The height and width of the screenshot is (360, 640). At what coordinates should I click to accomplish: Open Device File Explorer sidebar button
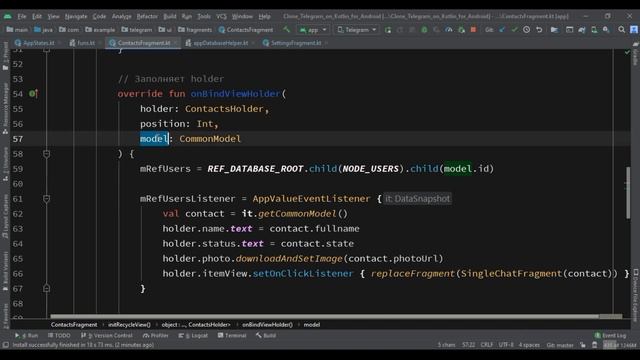point(635,295)
